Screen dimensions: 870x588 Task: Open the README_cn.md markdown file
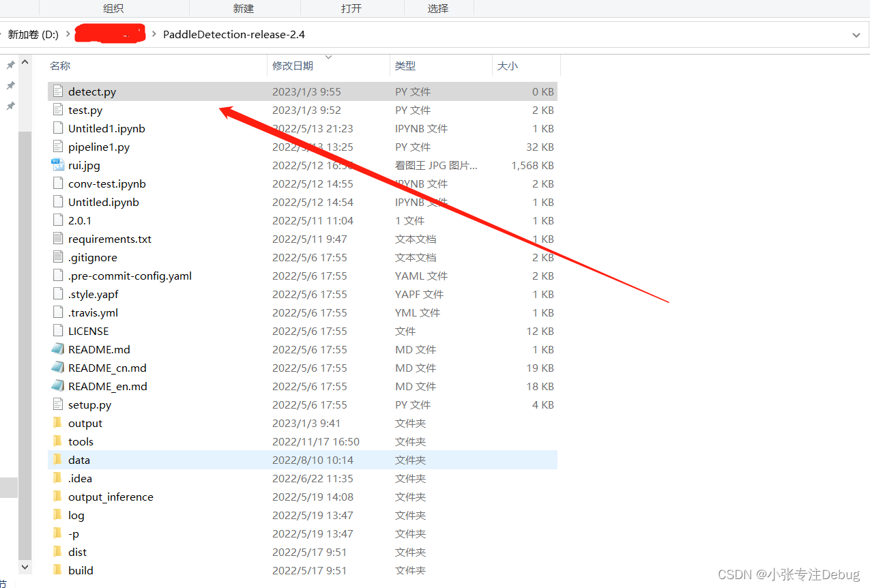click(106, 368)
